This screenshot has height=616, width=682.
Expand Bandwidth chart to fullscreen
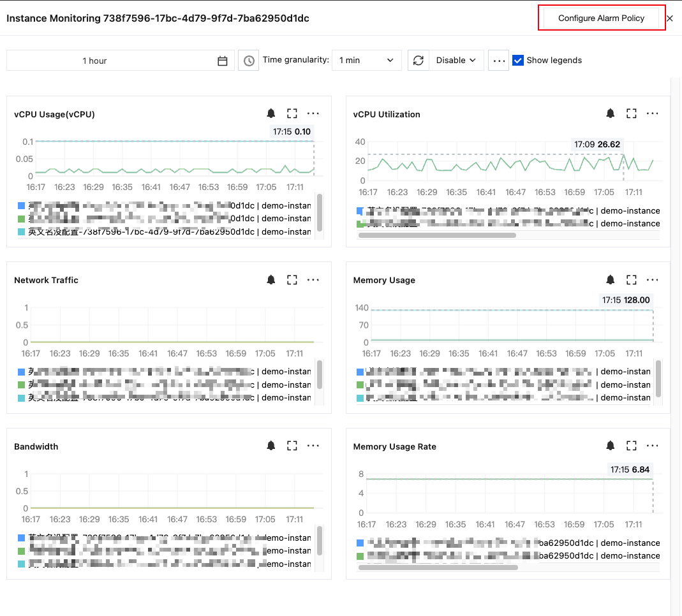292,446
